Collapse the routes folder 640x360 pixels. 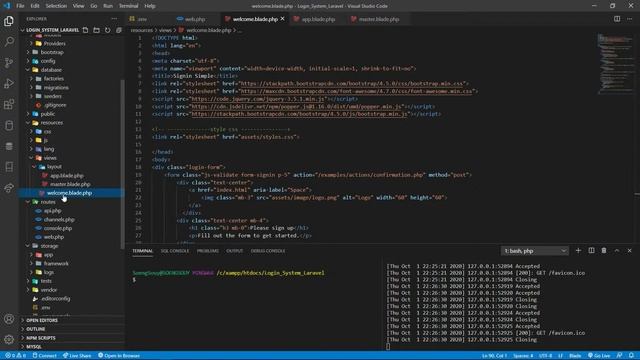48,202
